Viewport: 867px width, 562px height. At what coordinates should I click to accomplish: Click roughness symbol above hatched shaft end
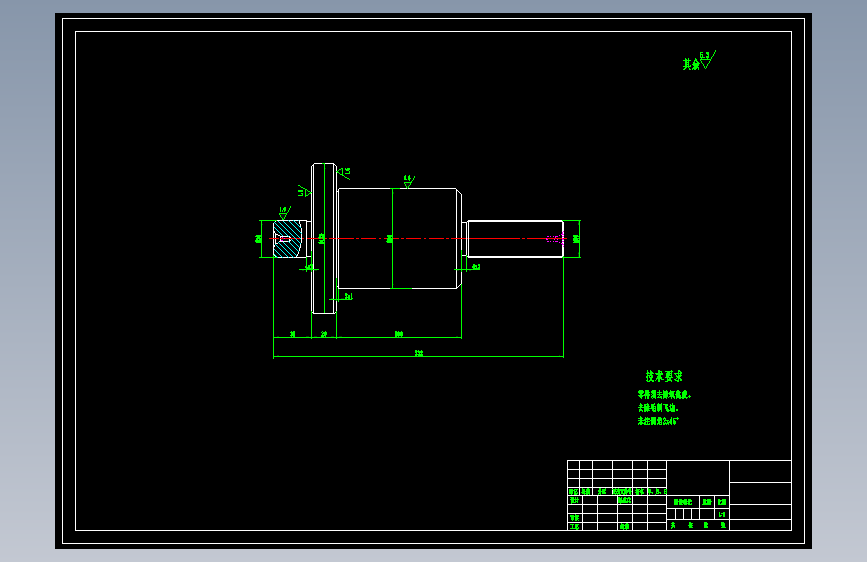[284, 213]
